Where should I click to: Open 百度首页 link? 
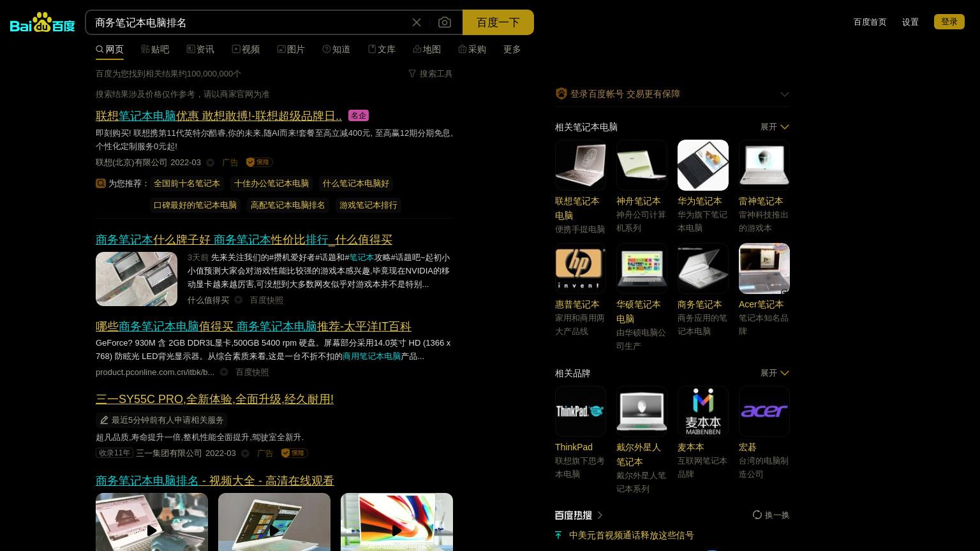(x=870, y=22)
